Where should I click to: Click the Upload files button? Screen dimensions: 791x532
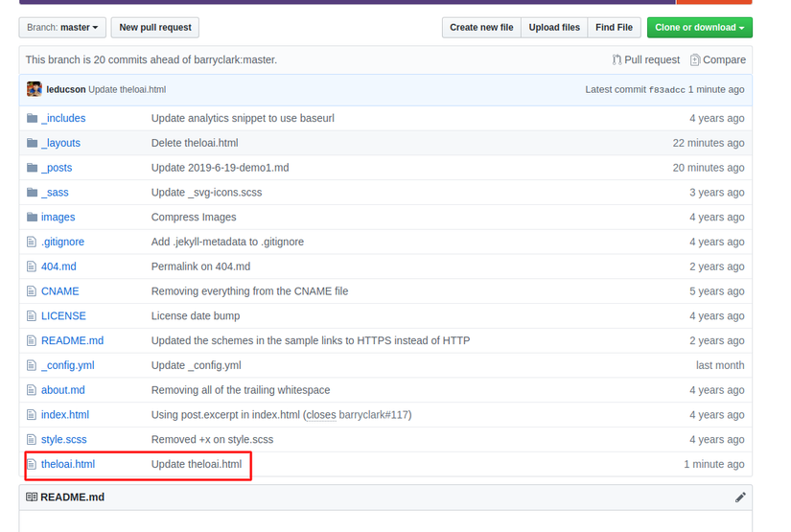[554, 27]
